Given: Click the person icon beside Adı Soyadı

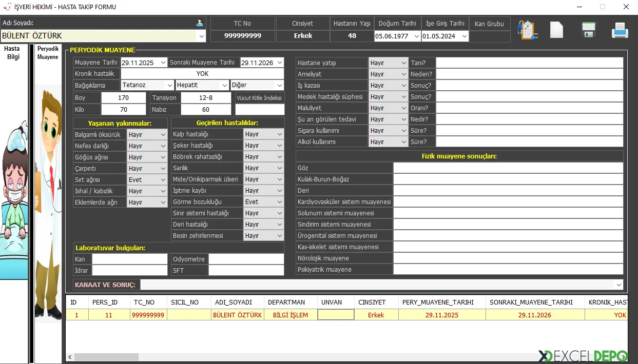Looking at the screenshot, I should tap(199, 23).
